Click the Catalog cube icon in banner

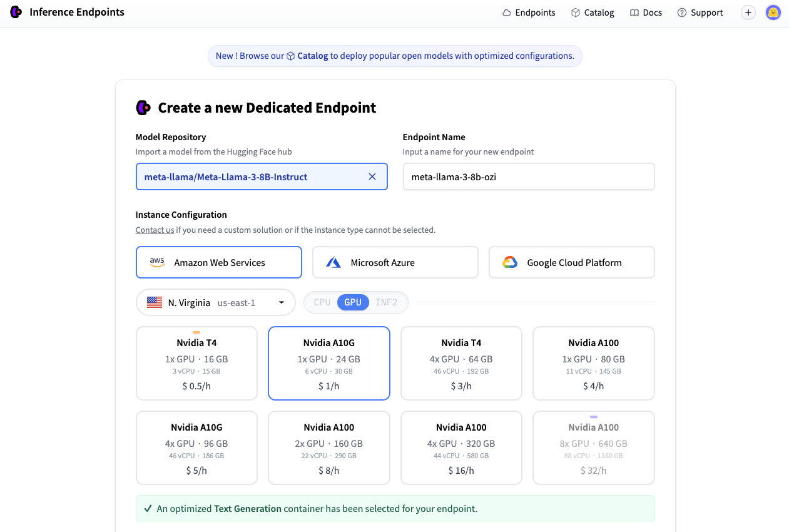pyautogui.click(x=291, y=56)
